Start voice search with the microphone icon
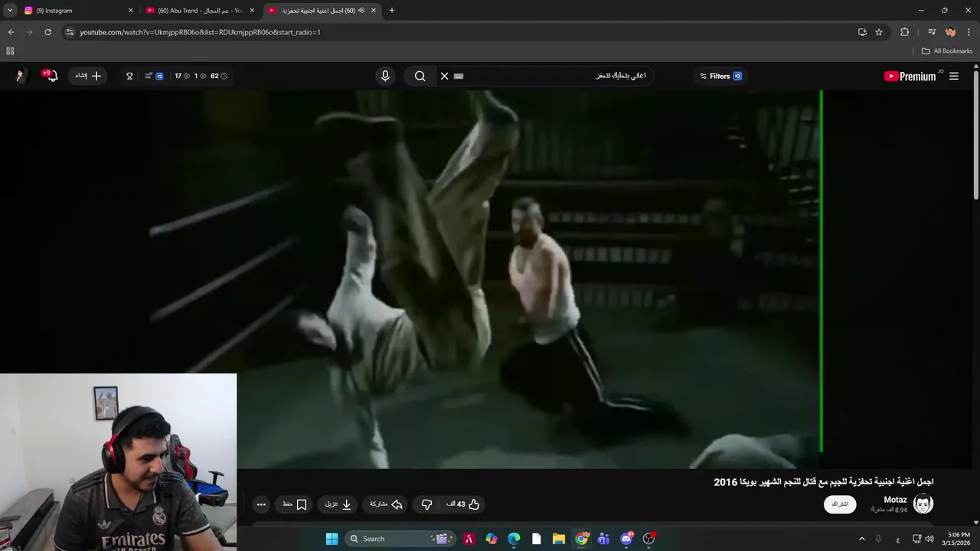Image resolution: width=980 pixels, height=551 pixels. point(385,76)
